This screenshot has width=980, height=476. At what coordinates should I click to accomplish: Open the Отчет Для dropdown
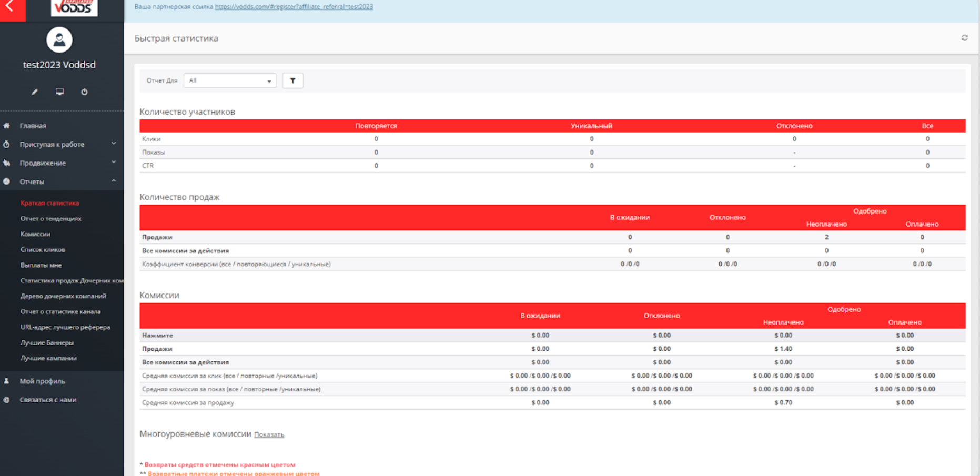[230, 80]
